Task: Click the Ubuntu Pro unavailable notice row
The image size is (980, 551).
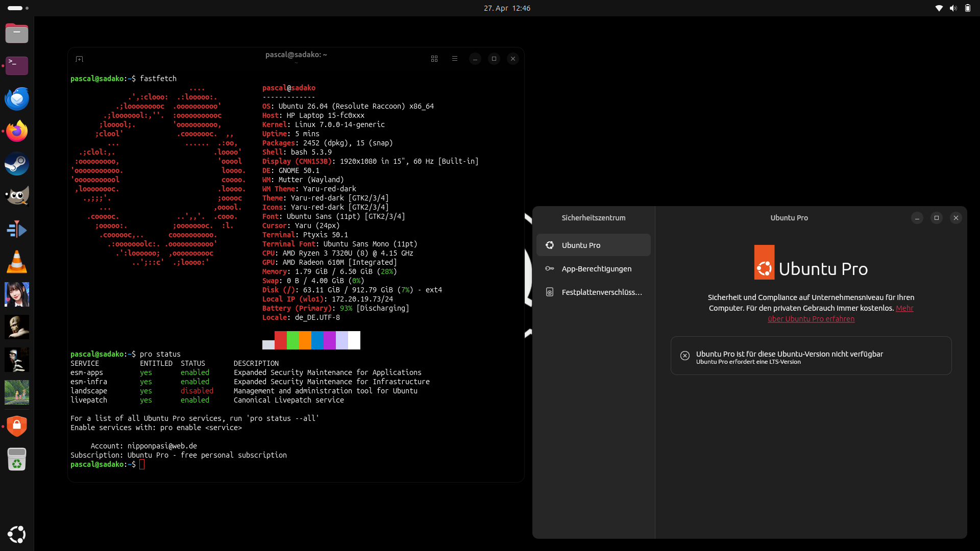Action: [811, 356]
